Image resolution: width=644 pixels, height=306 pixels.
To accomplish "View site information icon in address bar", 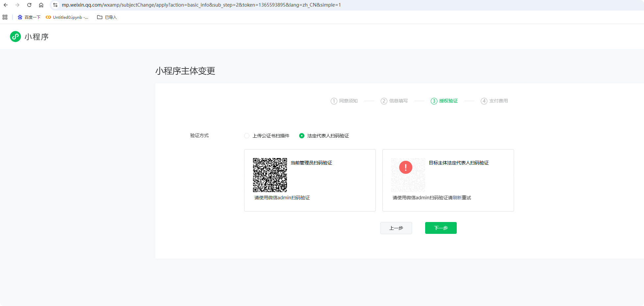I will coord(55,5).
